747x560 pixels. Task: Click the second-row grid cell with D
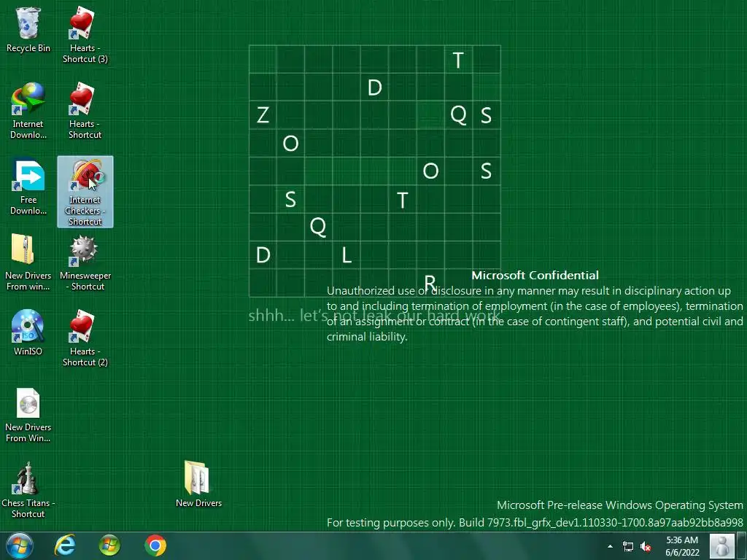(x=374, y=87)
